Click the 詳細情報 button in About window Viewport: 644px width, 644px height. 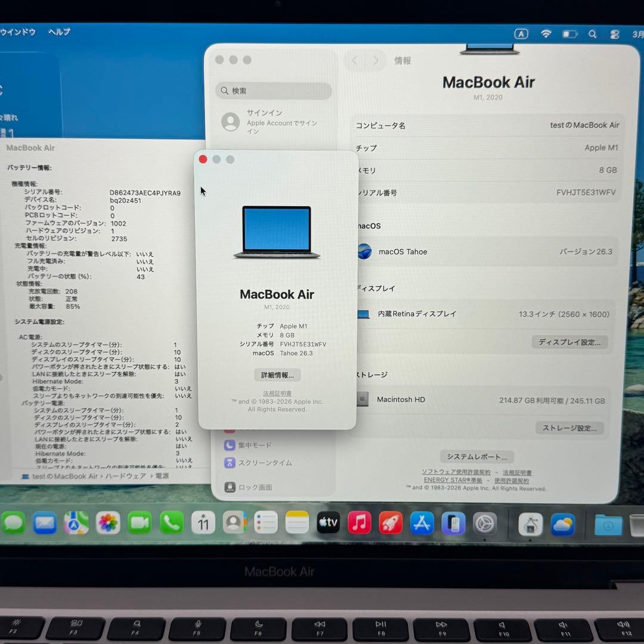[x=277, y=375]
